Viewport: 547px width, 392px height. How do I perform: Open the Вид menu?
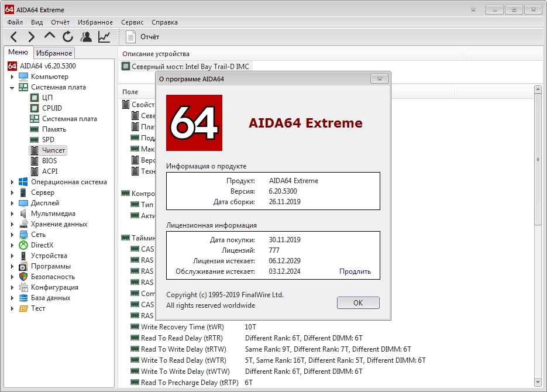37,22
